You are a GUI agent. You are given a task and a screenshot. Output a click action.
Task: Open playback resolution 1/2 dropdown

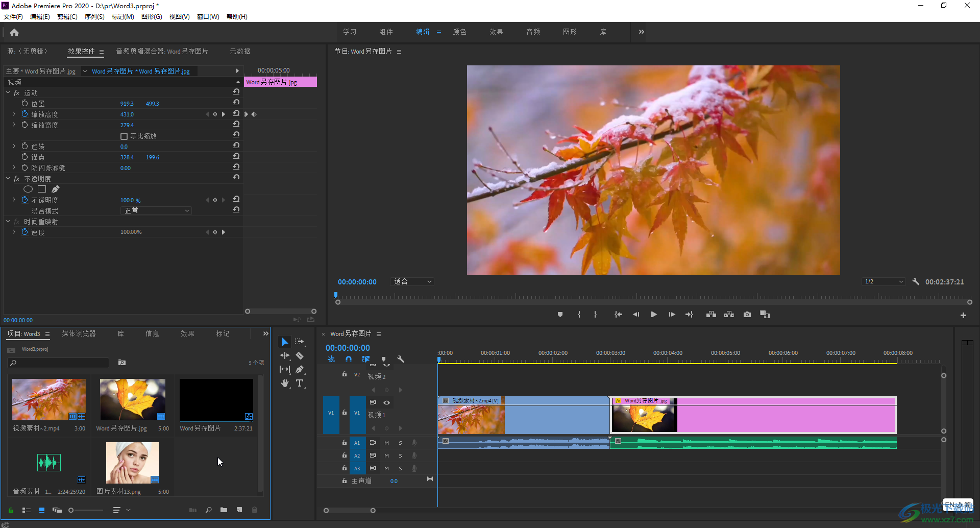[884, 282]
